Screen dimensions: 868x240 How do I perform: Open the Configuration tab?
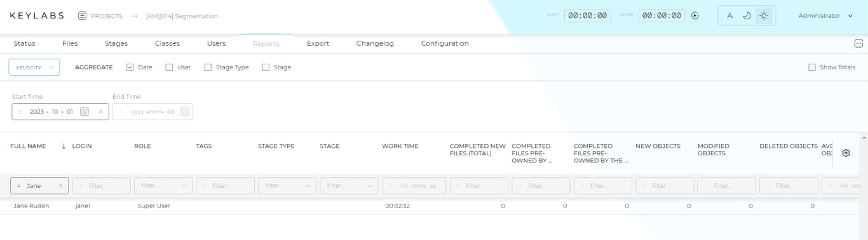tap(445, 43)
